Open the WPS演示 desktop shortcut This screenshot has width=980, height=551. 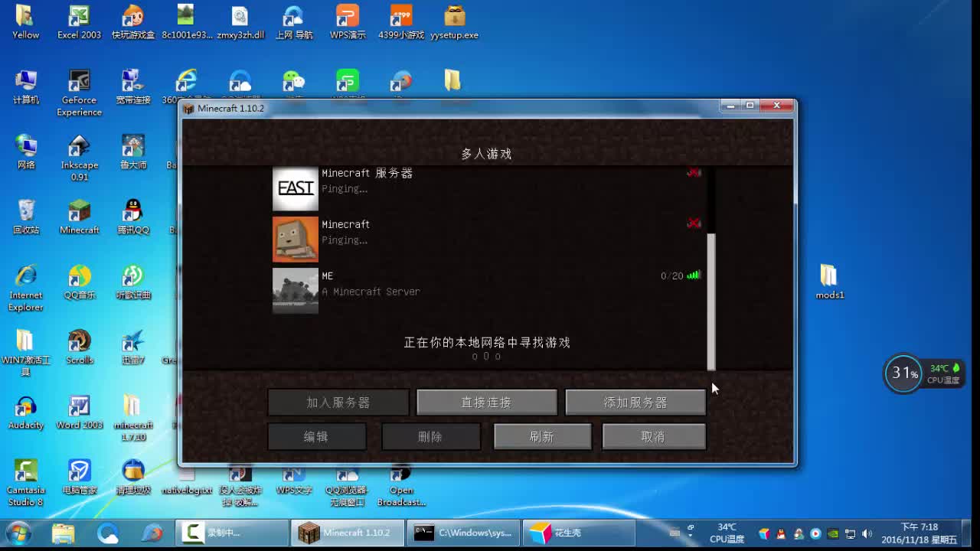click(348, 22)
